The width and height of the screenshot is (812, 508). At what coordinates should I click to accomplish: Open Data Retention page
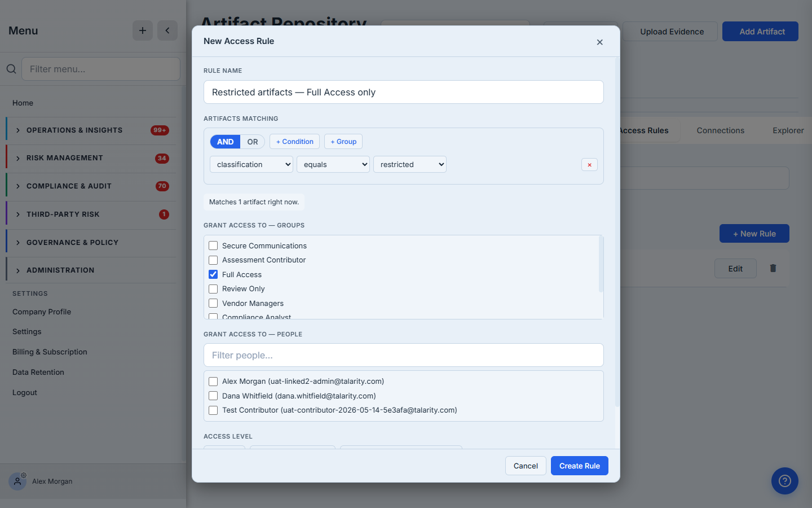[x=38, y=373]
